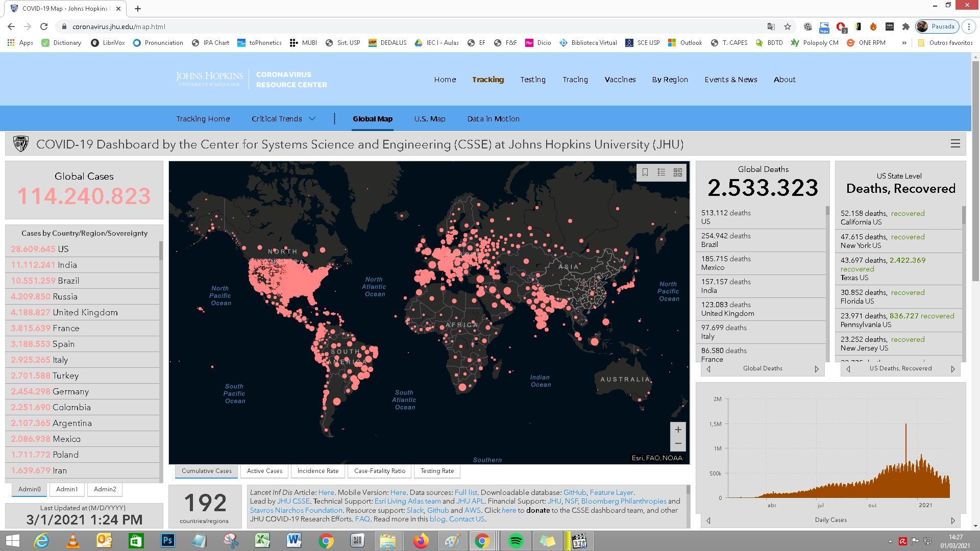980x551 pixels.
Task: Click Texas US deaths and recovered entry
Action: pos(899,269)
